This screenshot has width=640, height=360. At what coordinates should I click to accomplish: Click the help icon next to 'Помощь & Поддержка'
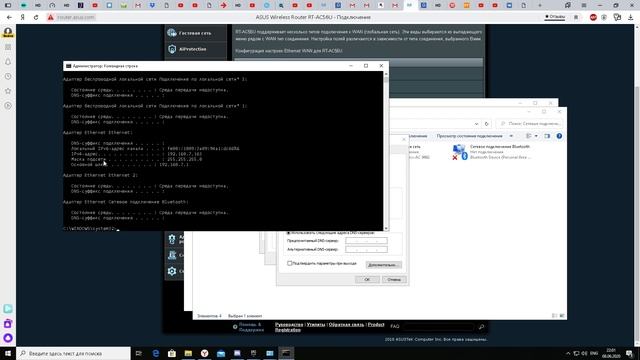(x=235, y=327)
